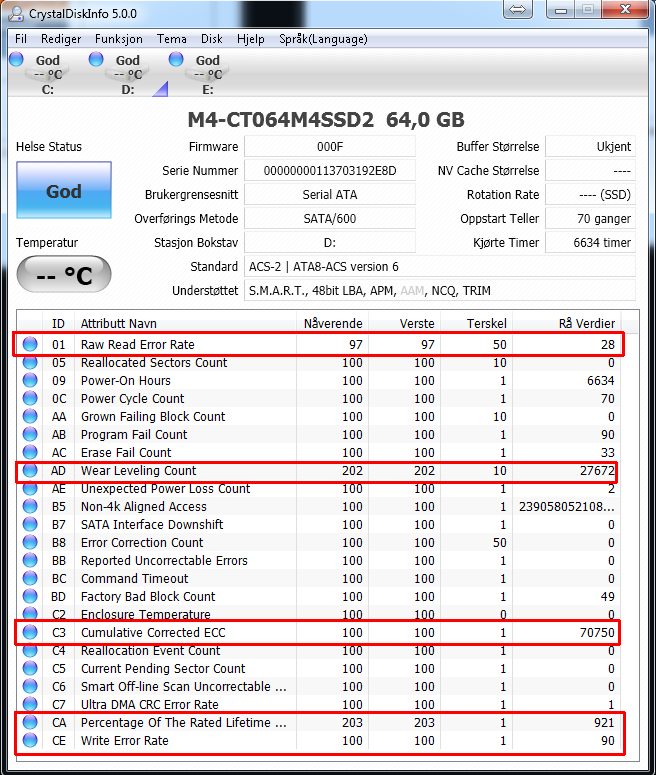Screen dimensions: 656x775
Task: Click the Nåverende column header
Action: click(332, 323)
